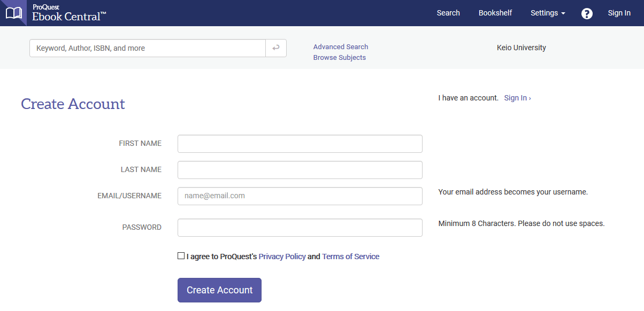
Task: Click Sign In in the top bar
Action: 619,13
